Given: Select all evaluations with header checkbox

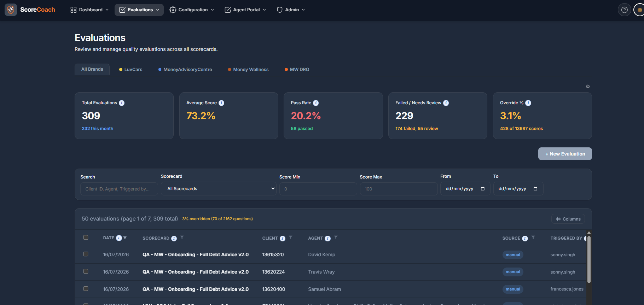Looking at the screenshot, I should pyautogui.click(x=86, y=237).
